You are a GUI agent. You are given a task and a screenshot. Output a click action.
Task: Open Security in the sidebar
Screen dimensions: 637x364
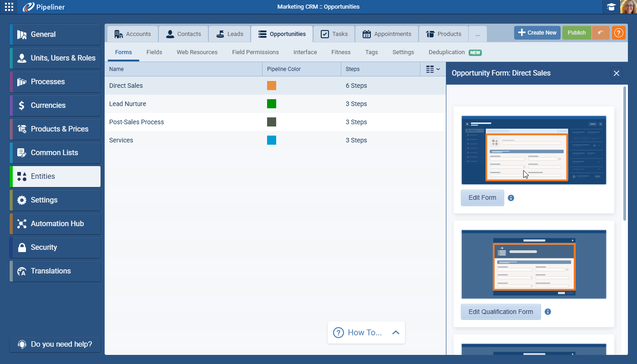(x=55, y=248)
